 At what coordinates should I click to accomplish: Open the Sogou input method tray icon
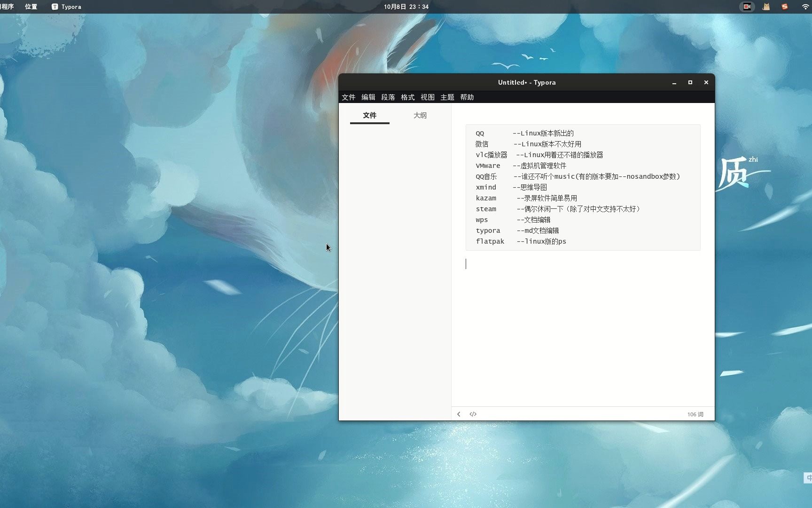coord(784,7)
